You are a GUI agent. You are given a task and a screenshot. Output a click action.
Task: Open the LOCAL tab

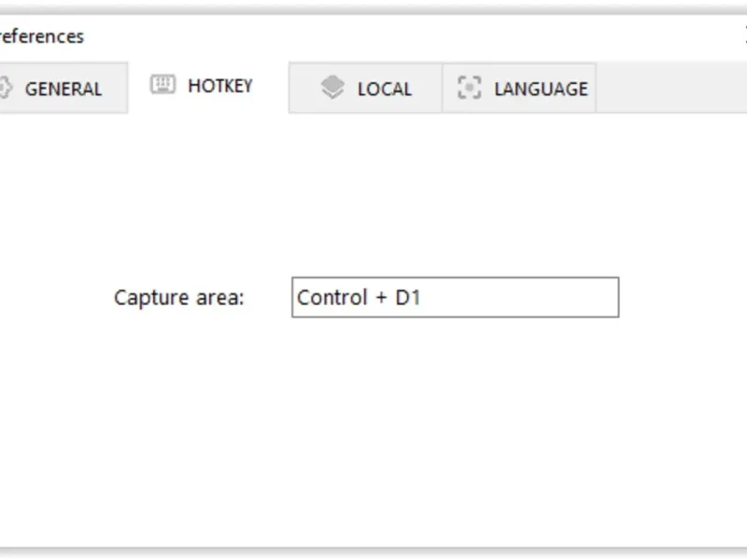[384, 89]
